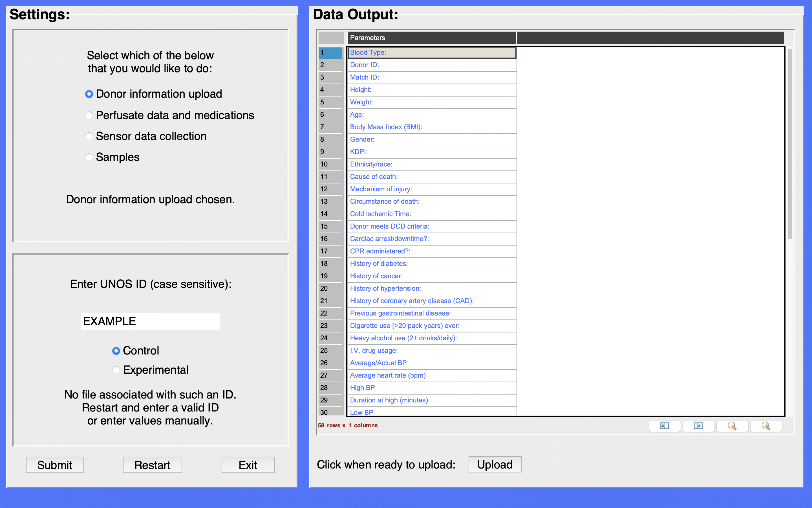The image size is (812, 508).
Task: Click the zoom in magnifier icon
Action: (766, 426)
